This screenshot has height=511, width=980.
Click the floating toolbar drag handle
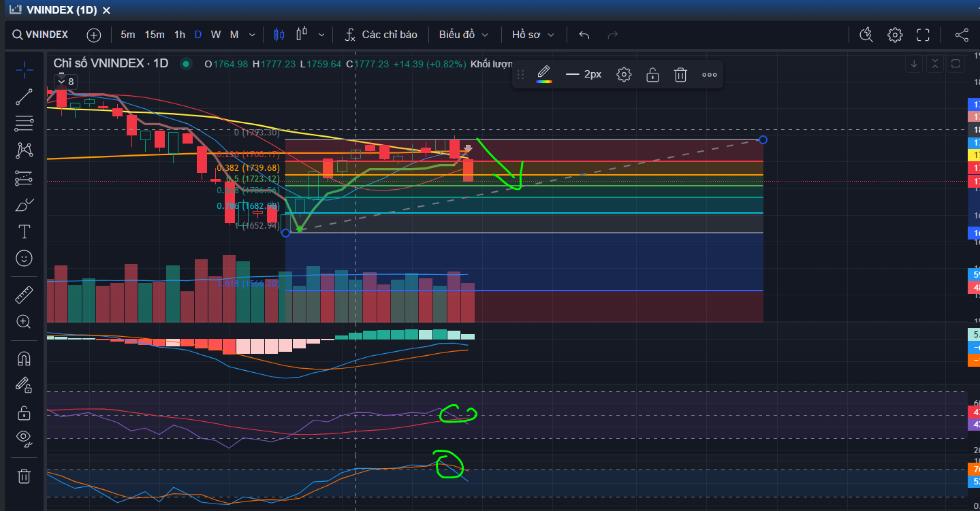(x=521, y=74)
